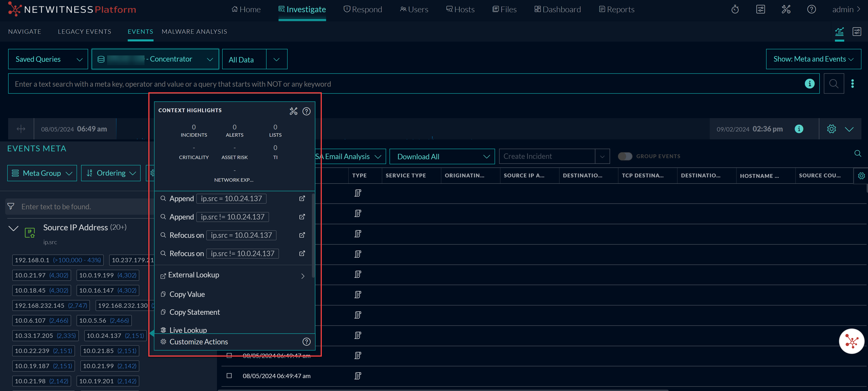Click Customize Actions in context menu

[198, 342]
